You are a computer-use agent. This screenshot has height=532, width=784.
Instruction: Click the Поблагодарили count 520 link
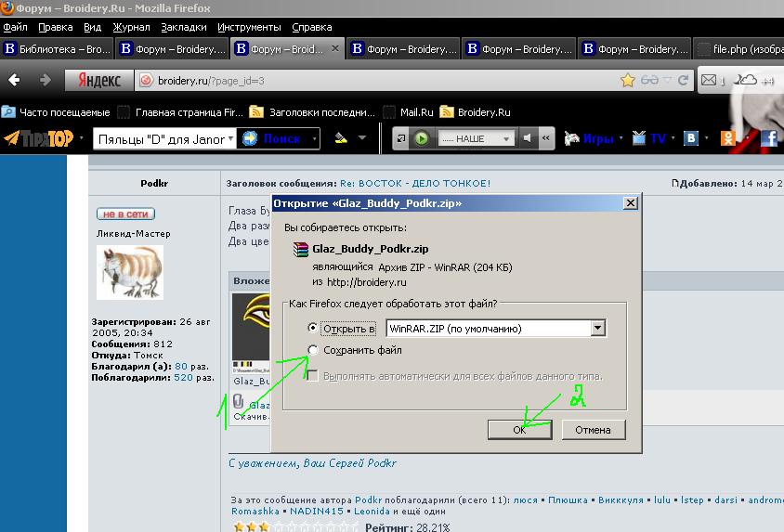(183, 377)
